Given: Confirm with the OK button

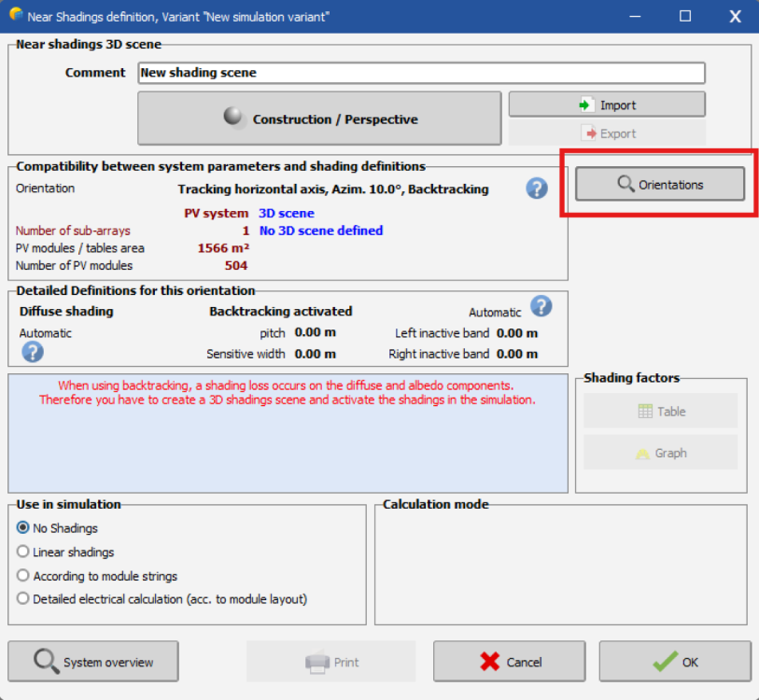Looking at the screenshot, I should [x=674, y=662].
